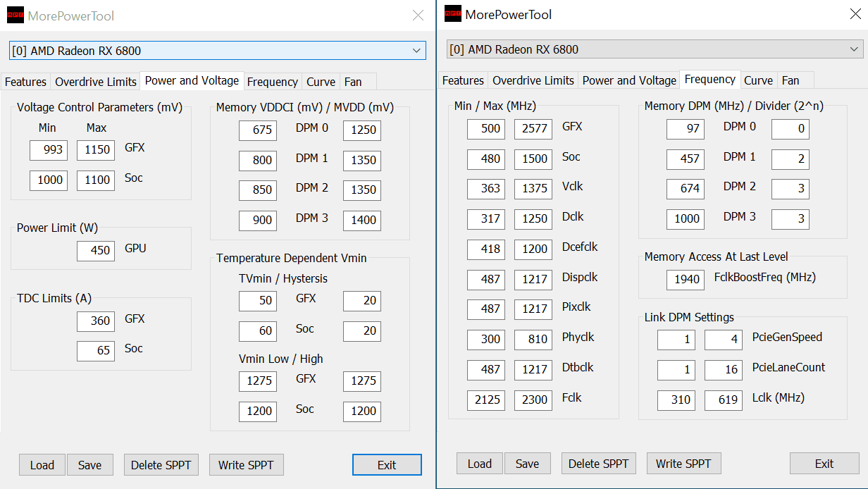This screenshot has height=489, width=868.
Task: Select the Curve tab in right window
Action: click(x=758, y=80)
